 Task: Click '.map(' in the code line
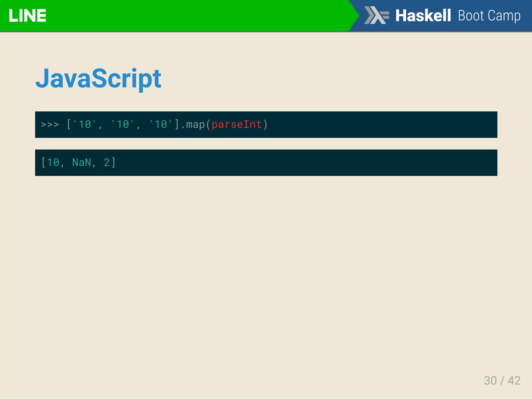(x=196, y=125)
